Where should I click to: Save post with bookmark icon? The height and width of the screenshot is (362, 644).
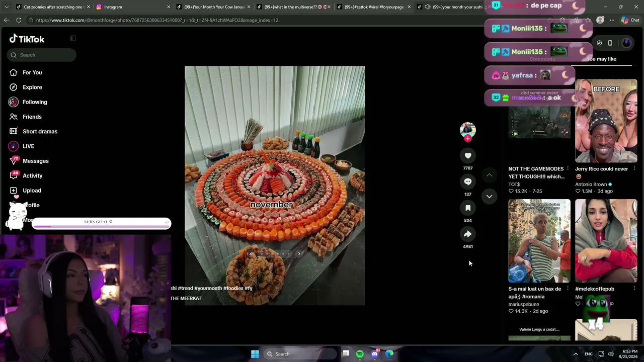click(x=468, y=208)
